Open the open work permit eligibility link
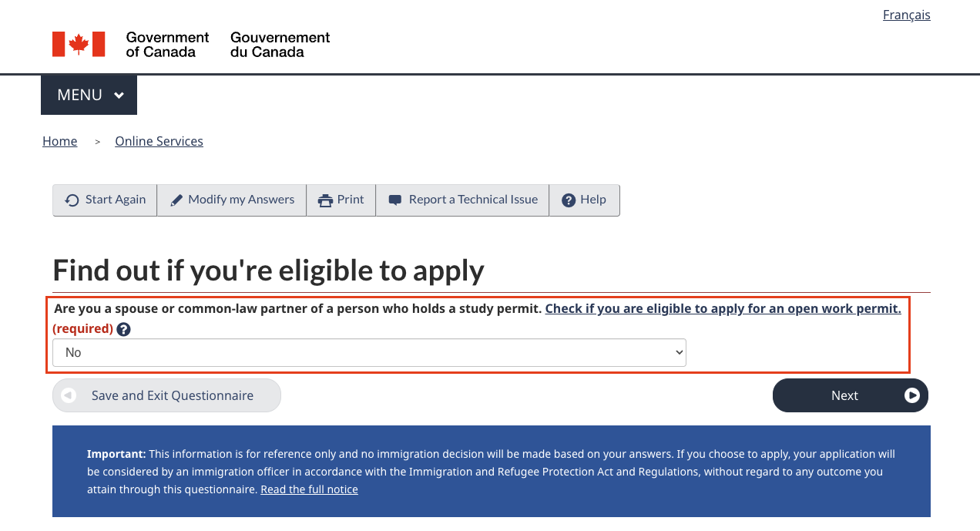This screenshot has width=980, height=531. [723, 308]
